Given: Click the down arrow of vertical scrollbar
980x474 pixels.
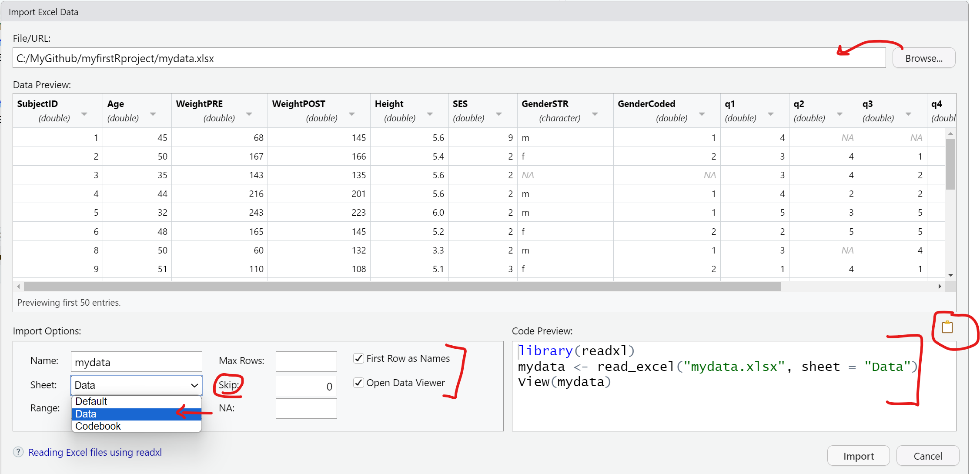Looking at the screenshot, I should coord(950,275).
